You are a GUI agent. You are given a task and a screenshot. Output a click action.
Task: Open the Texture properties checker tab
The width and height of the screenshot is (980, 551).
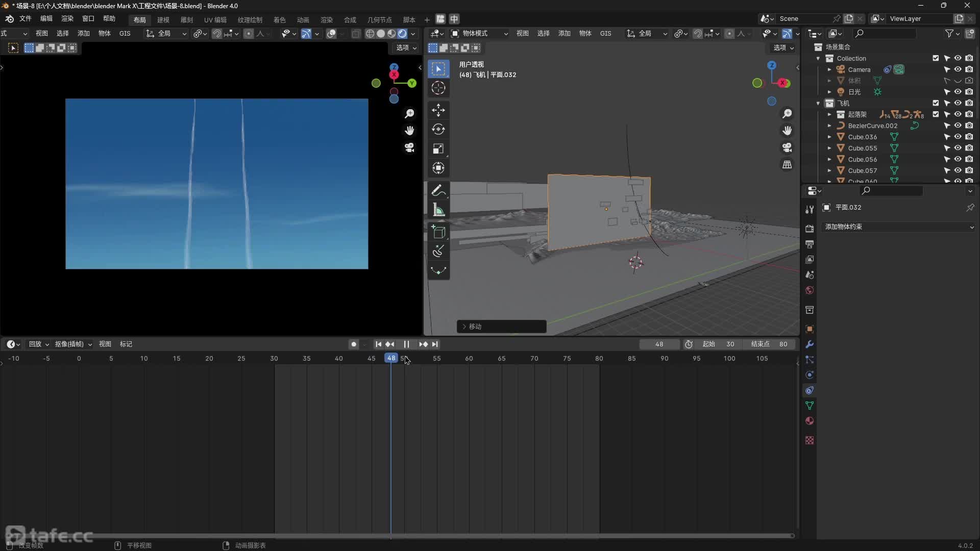click(810, 440)
